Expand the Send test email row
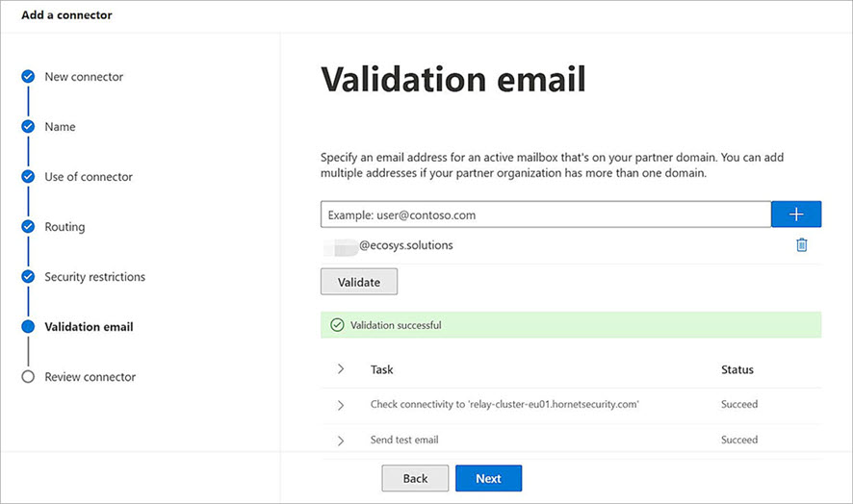 click(341, 440)
